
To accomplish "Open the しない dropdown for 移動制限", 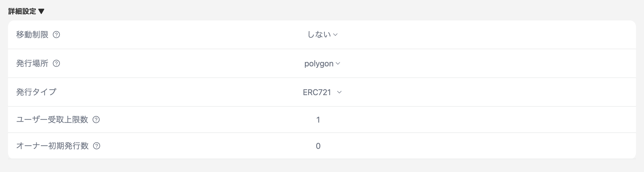I will point(322,35).
